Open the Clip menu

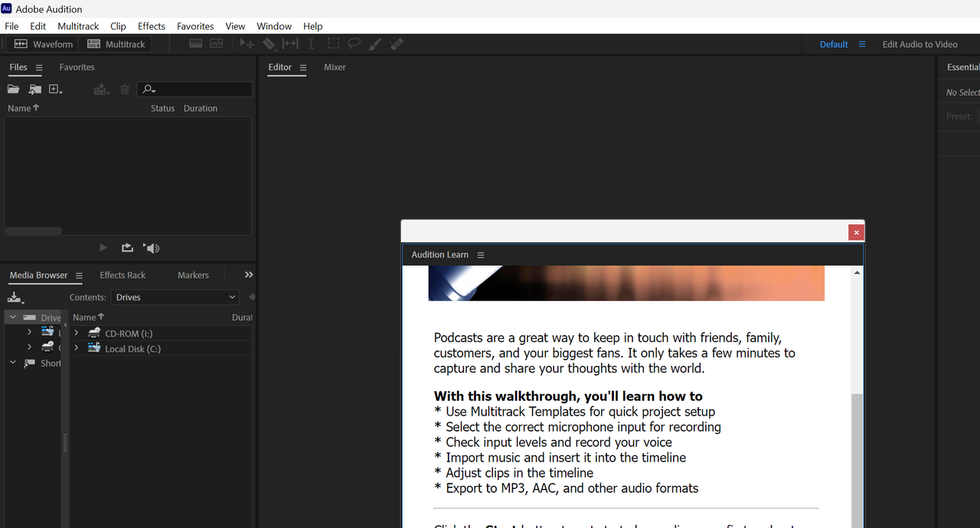coord(118,26)
